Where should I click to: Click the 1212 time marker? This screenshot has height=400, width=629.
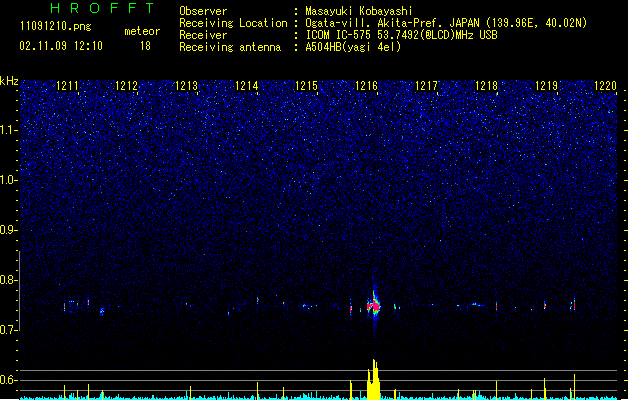click(x=126, y=86)
